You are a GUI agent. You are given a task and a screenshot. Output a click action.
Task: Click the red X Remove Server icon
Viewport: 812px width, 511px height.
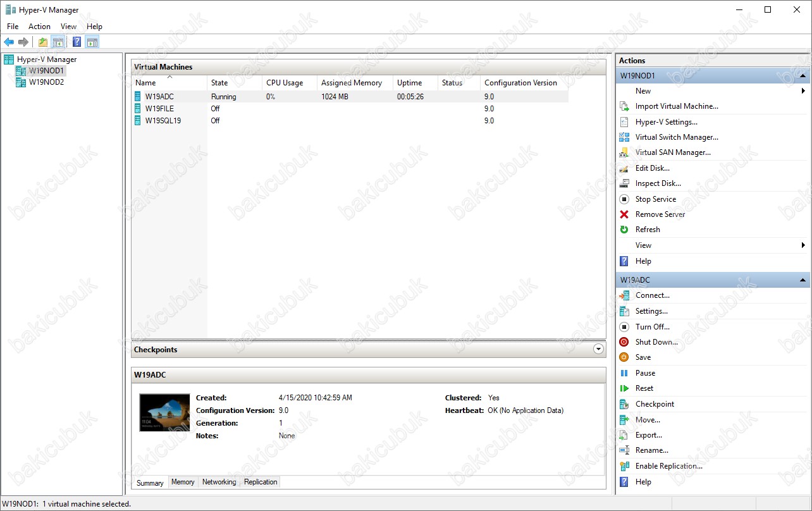624,214
